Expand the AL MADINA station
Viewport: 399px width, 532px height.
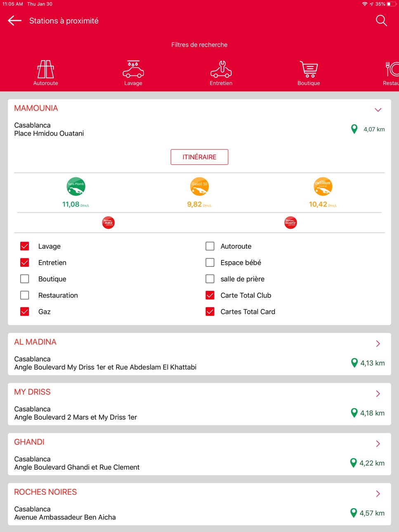pos(378,344)
